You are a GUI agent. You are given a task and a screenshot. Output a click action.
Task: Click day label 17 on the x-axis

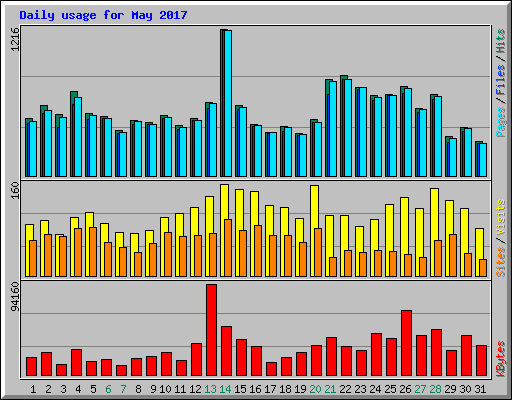click(270, 389)
